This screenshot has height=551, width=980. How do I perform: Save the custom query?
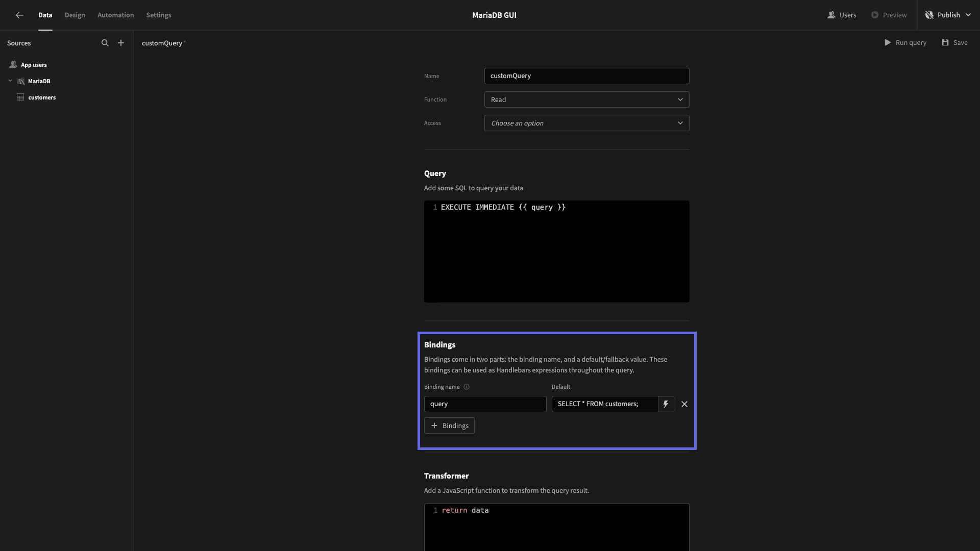point(954,43)
